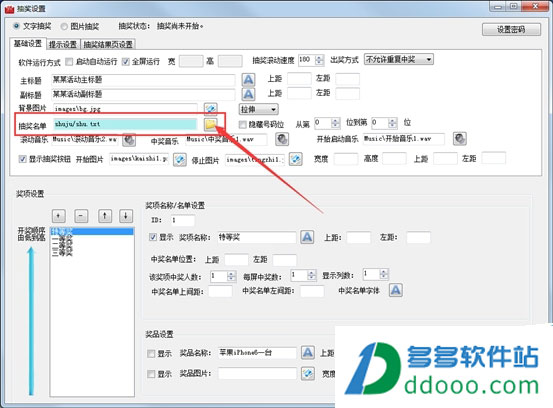This screenshot has height=408, width=553.
Task: Switch to the 抽奖结果页设置 tab
Action: click(108, 44)
